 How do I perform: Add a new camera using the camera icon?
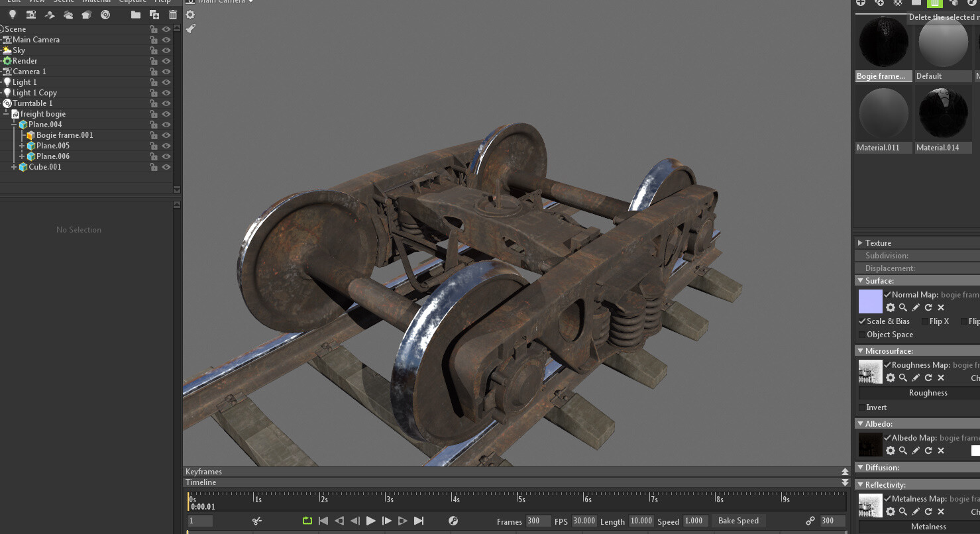coord(31,14)
